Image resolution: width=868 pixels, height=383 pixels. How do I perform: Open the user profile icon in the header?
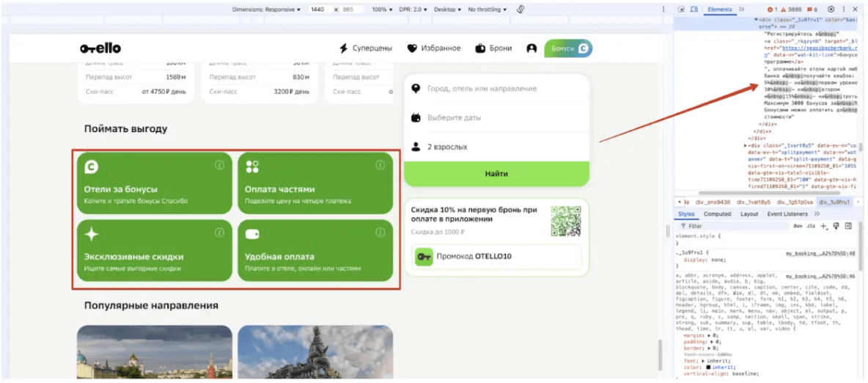tap(532, 48)
